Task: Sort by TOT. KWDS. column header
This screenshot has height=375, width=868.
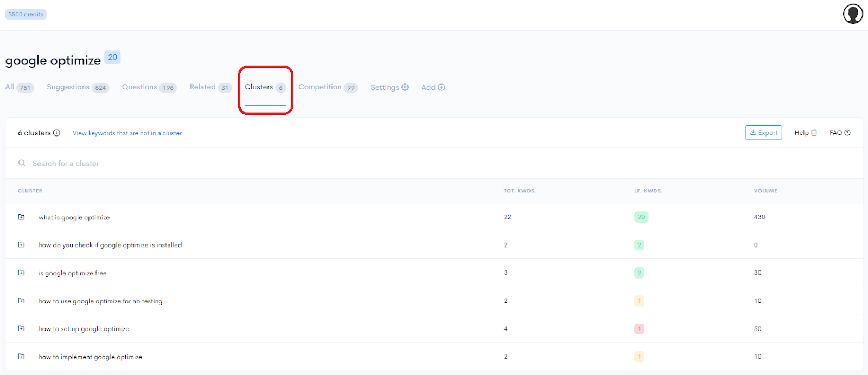Action: pos(520,191)
